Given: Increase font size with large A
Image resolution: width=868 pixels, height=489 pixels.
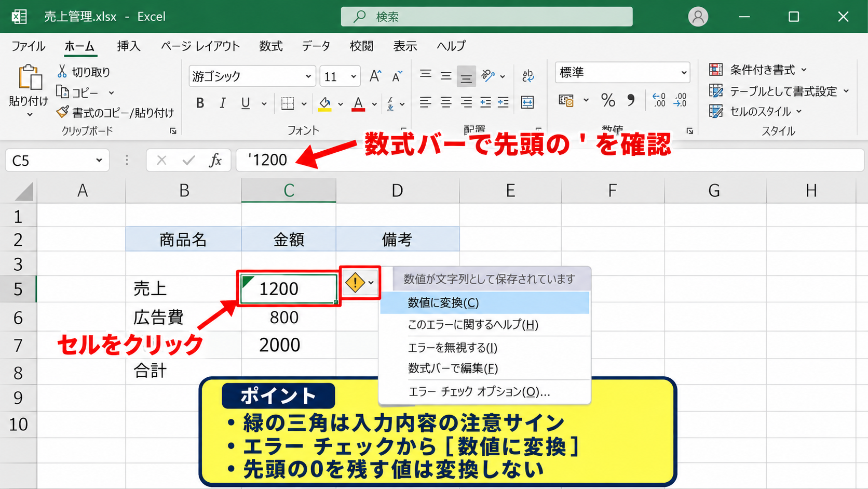Looking at the screenshot, I should [x=375, y=76].
